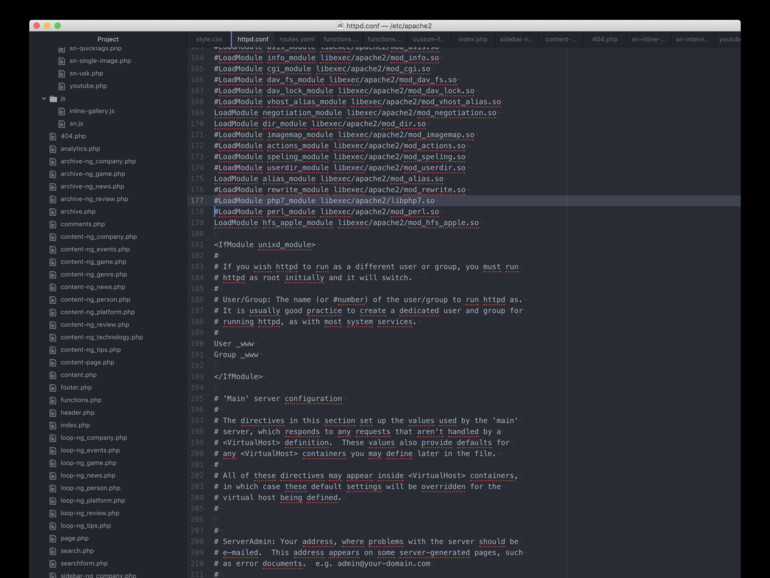Open searchform.php in the project tree
The width and height of the screenshot is (770, 578).
coord(84,564)
